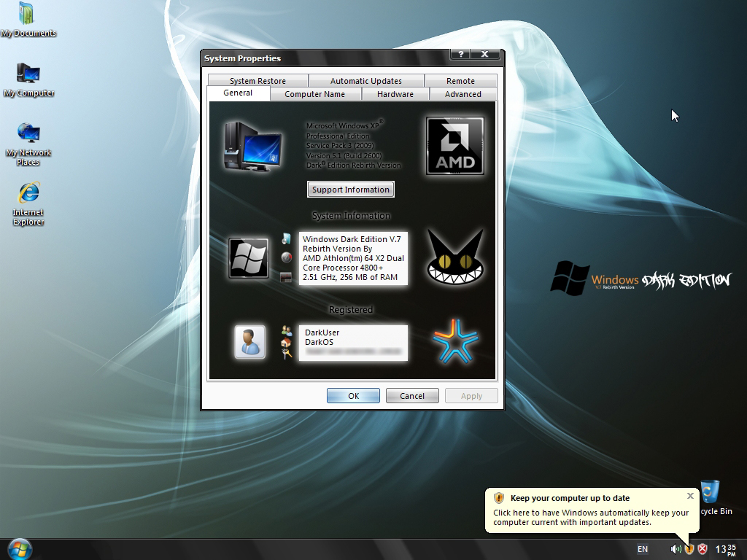Click the small RAM chip icon
This screenshot has width=747, height=560.
click(286, 277)
